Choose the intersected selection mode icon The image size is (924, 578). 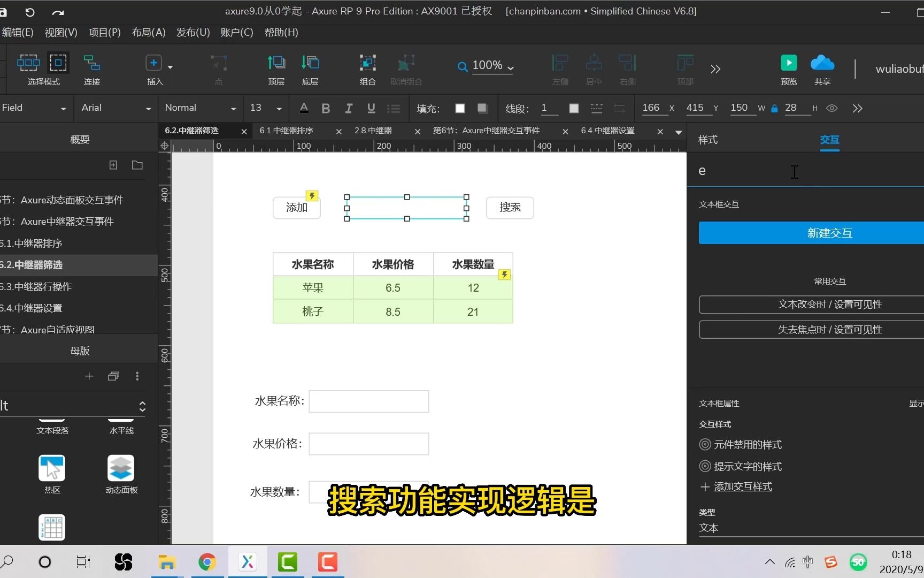pos(28,63)
